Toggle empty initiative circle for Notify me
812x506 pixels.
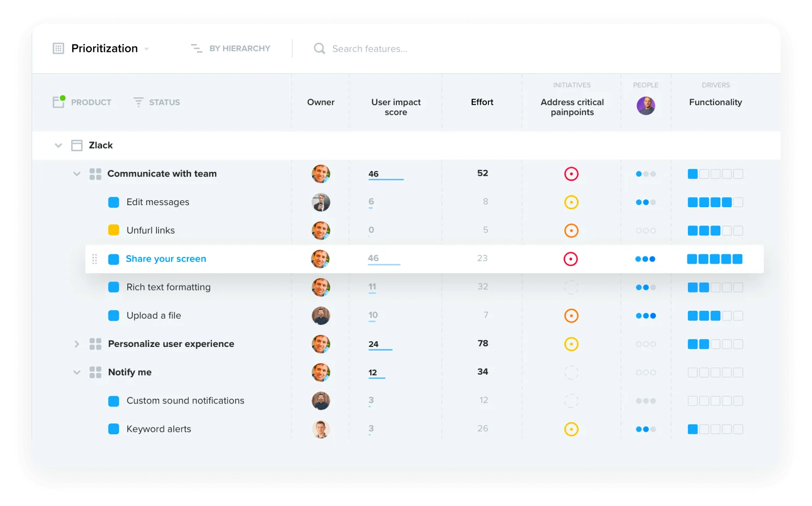tap(571, 373)
